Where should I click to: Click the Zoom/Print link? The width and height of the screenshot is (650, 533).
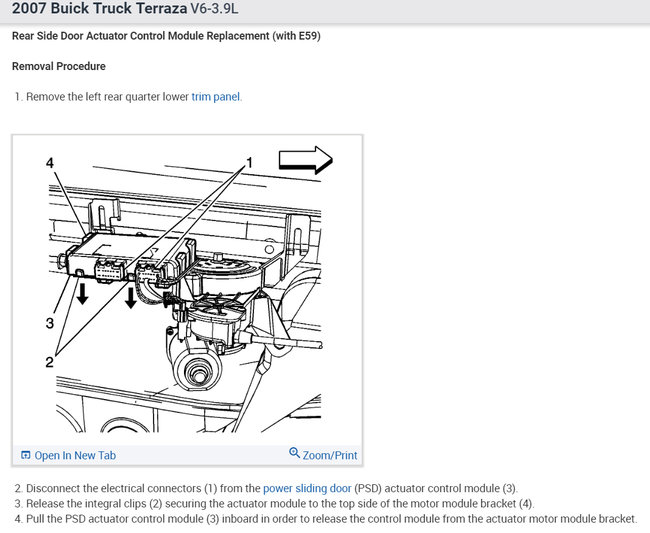(330, 455)
